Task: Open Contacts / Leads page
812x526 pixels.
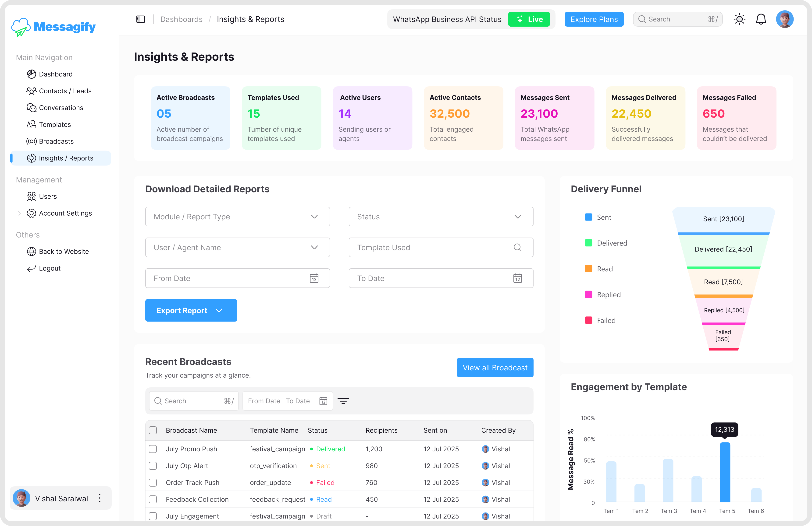Action: [x=65, y=91]
